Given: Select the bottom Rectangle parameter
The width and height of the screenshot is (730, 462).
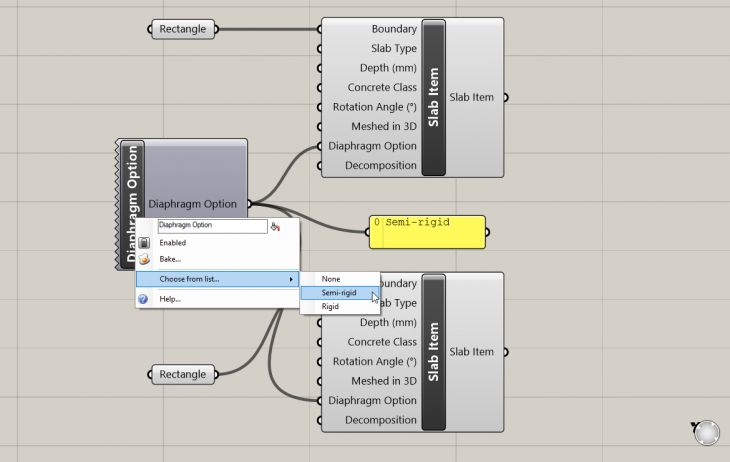Looking at the screenshot, I should pyautogui.click(x=182, y=374).
